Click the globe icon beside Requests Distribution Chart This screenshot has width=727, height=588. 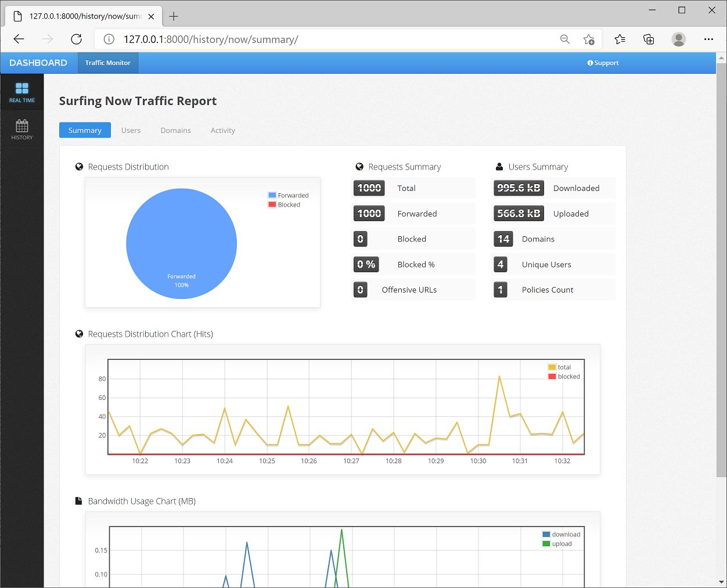coord(80,334)
